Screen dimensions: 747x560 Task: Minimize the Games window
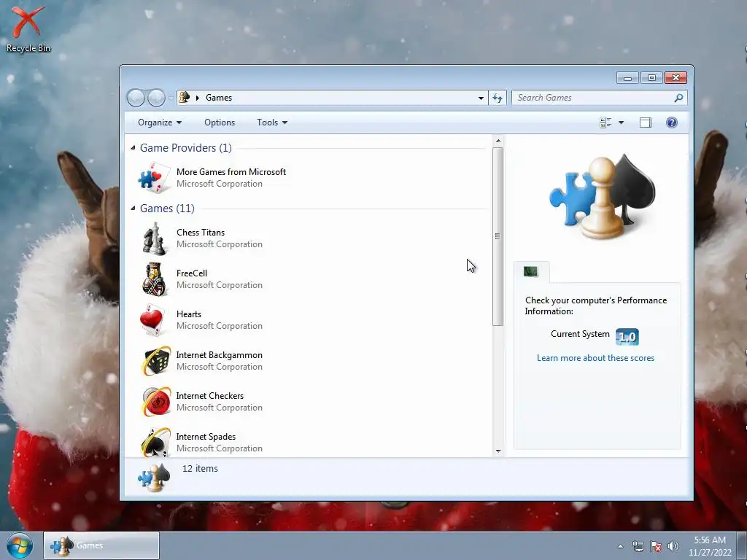tap(627, 77)
